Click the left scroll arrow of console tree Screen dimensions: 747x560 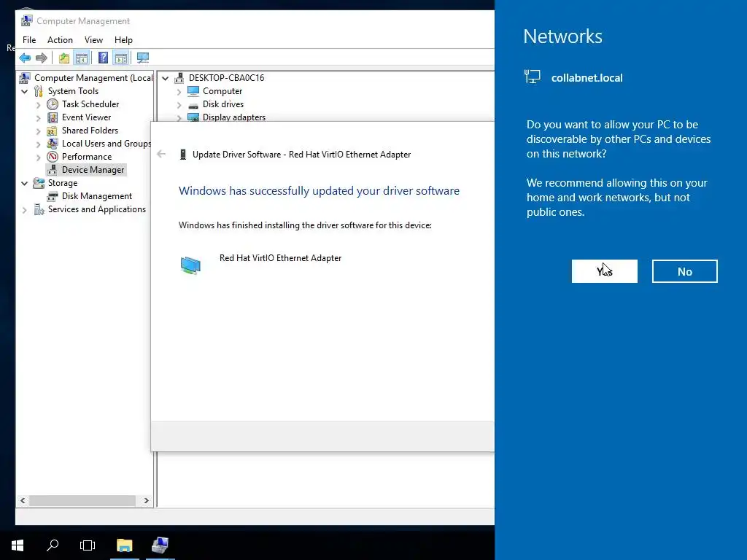pos(23,500)
